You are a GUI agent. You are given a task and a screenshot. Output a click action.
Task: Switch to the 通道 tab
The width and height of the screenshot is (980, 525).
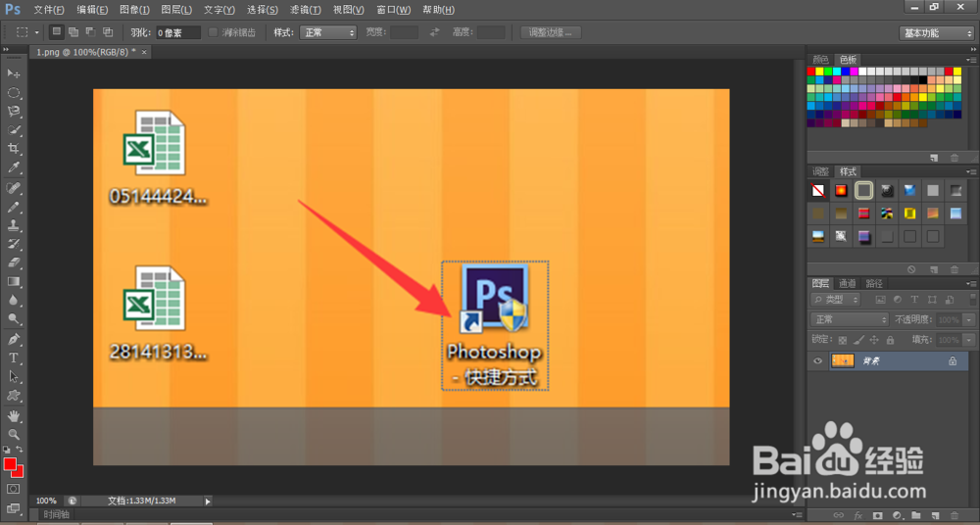pos(848,284)
